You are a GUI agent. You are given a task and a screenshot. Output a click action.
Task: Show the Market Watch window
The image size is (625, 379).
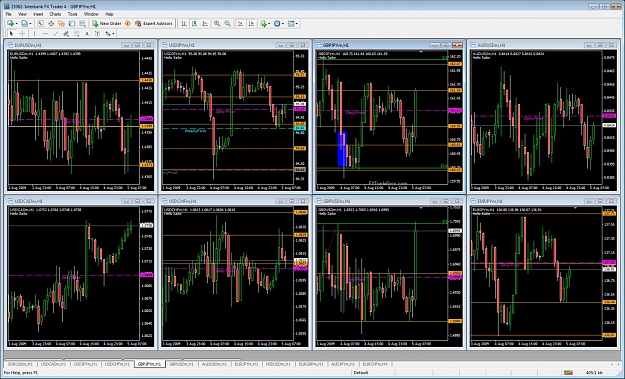pos(40,24)
